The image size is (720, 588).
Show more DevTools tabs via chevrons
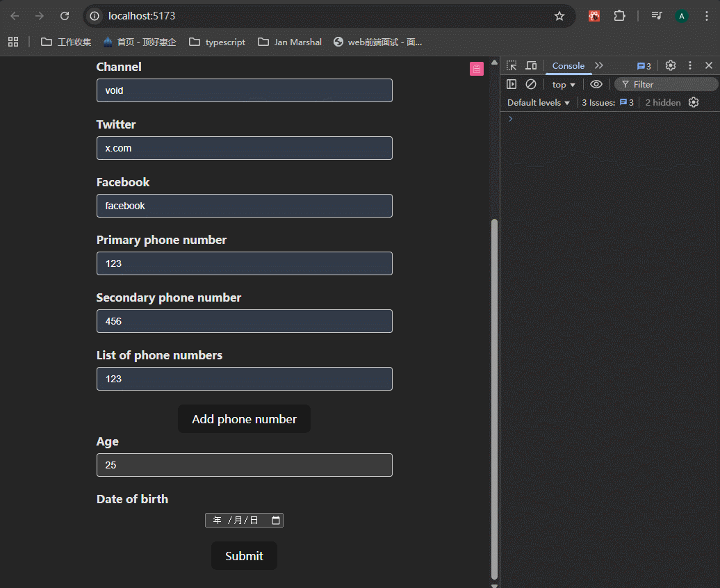[599, 65]
